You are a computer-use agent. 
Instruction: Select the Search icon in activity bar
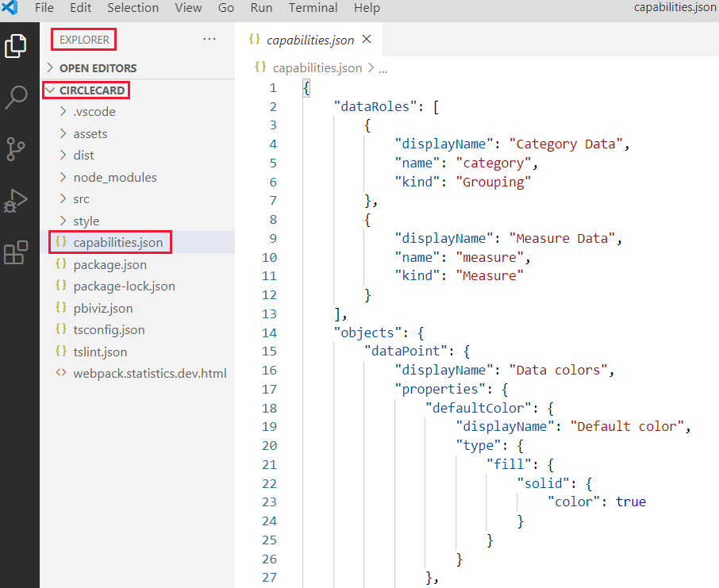coord(16,98)
